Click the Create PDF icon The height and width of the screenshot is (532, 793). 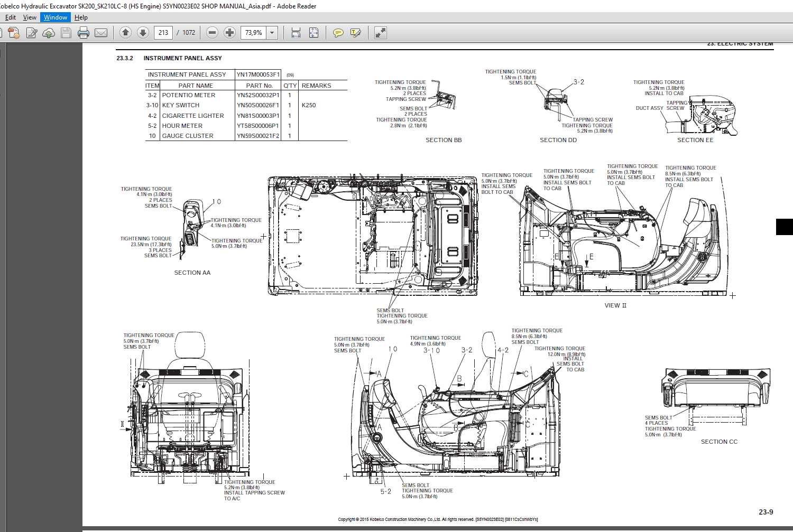(x=13, y=33)
